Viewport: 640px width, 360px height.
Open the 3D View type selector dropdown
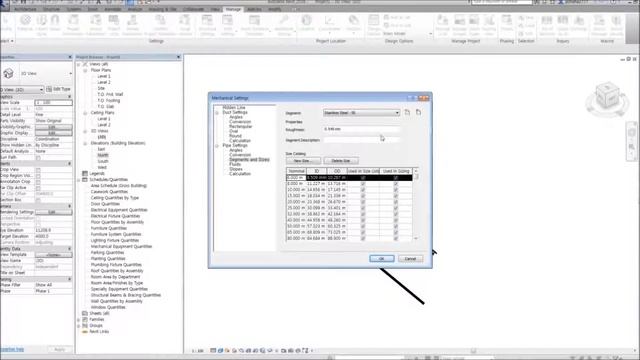point(70,73)
